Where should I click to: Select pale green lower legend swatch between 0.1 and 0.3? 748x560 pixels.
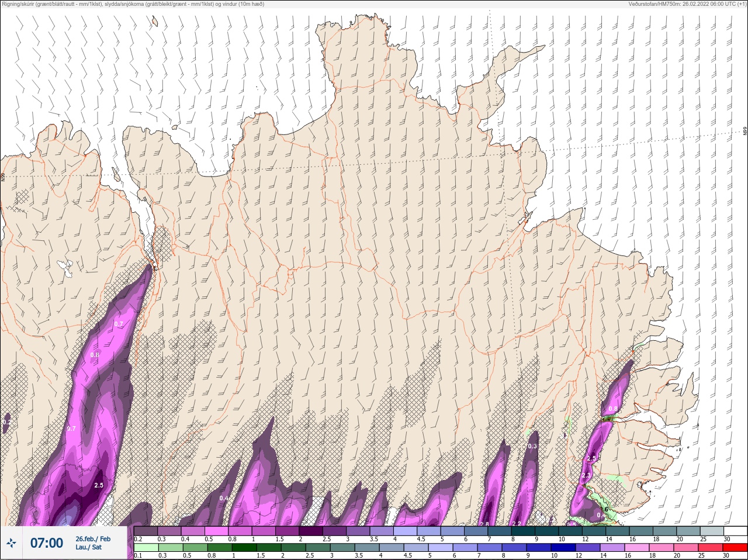(x=146, y=548)
